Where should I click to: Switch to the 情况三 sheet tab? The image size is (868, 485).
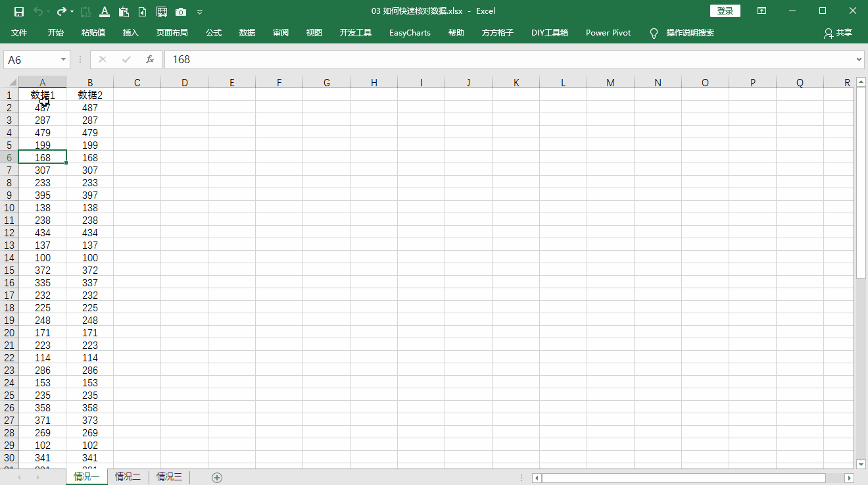169,476
